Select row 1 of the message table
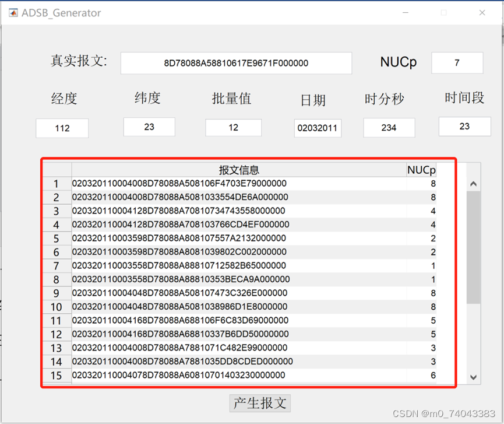Viewport: 504px width, 424px height. pyautogui.click(x=233, y=183)
